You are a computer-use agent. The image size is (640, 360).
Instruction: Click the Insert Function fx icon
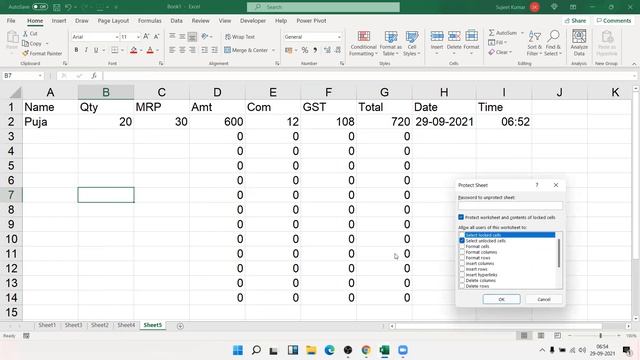(93, 76)
